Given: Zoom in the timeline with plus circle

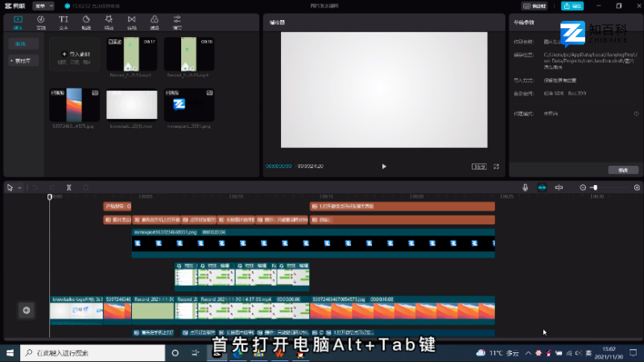Looking at the screenshot, I should point(637,187).
